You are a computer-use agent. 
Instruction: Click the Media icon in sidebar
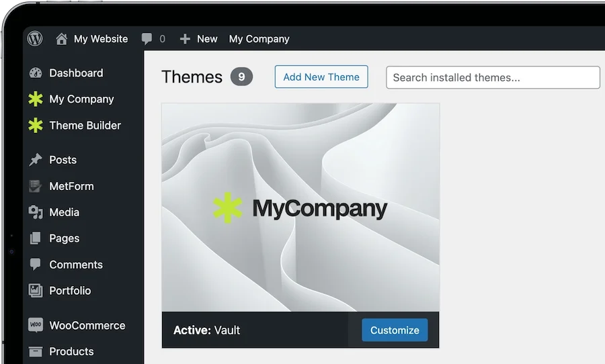coord(36,212)
